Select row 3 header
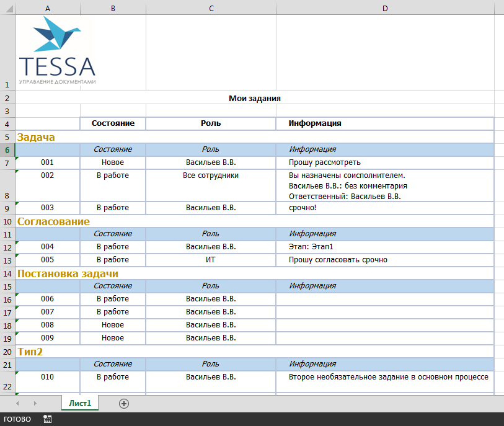Viewport: 504px width, 426px height. pyautogui.click(x=7, y=111)
